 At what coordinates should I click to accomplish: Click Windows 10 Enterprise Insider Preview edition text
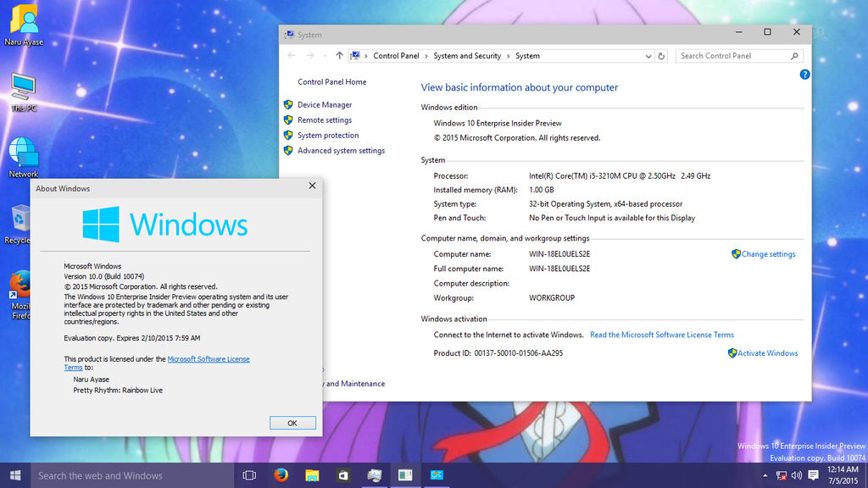click(x=497, y=124)
